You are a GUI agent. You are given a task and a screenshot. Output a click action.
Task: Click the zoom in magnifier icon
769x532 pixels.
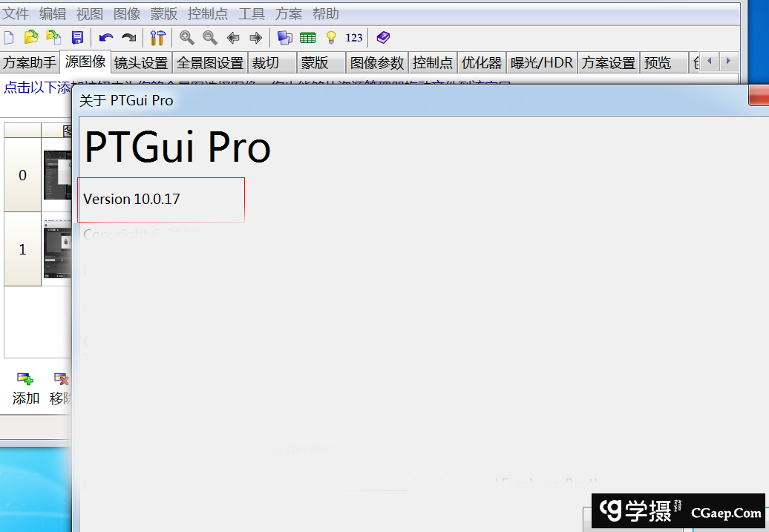coord(187,38)
